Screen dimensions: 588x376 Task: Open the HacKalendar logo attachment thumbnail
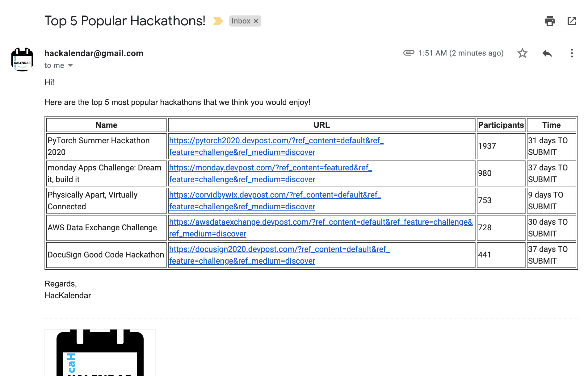click(x=100, y=353)
